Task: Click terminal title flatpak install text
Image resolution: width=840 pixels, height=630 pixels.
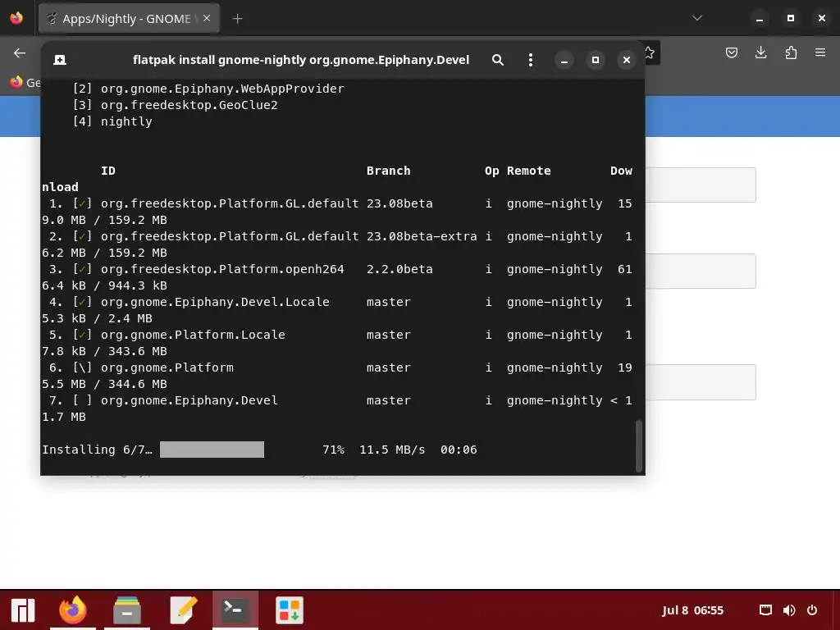Action: [301, 59]
